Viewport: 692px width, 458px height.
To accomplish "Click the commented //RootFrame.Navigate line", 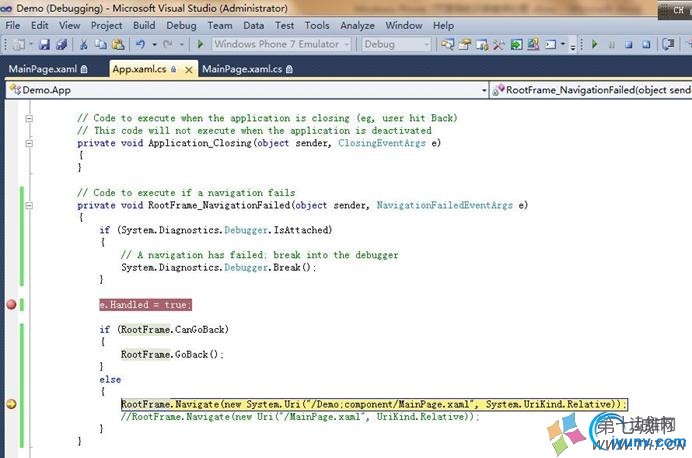I will [300, 417].
